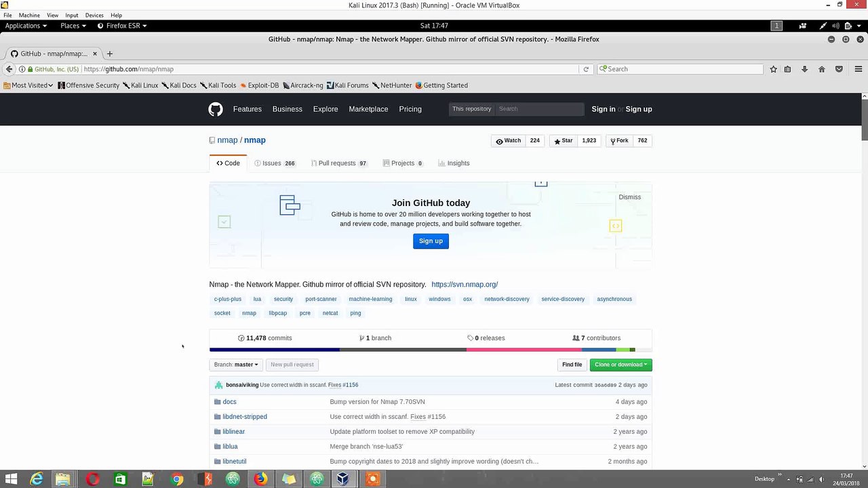This screenshot has width=868, height=488.
Task: Open Chrome from the Windows taskbar
Action: (177, 479)
